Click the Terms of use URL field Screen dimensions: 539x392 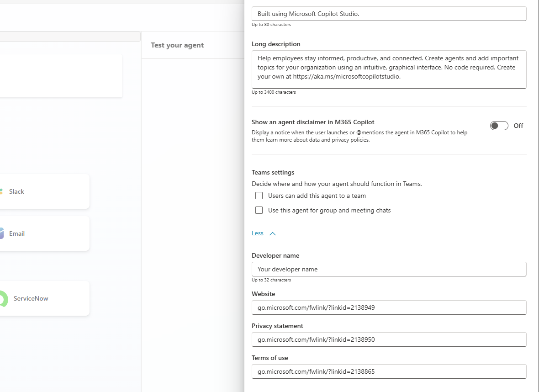coord(389,371)
